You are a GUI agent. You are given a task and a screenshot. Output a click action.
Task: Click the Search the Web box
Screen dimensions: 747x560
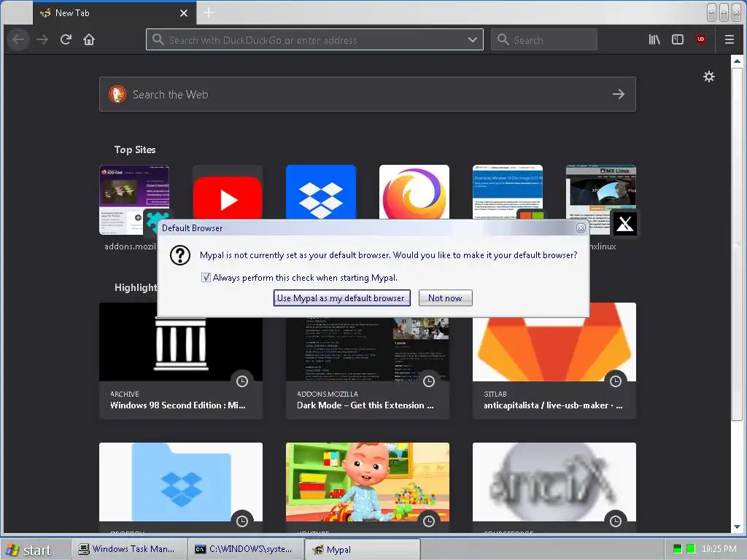pyautogui.click(x=368, y=94)
